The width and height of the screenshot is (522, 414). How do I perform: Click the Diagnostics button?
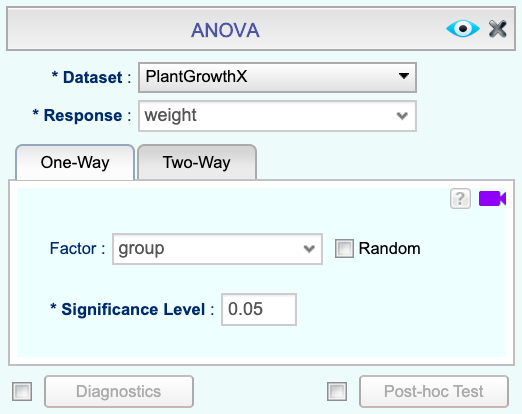tap(119, 391)
